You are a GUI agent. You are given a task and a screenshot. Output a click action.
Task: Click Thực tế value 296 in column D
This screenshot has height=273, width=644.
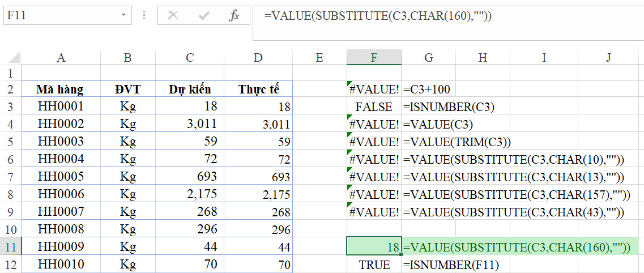coord(258,229)
